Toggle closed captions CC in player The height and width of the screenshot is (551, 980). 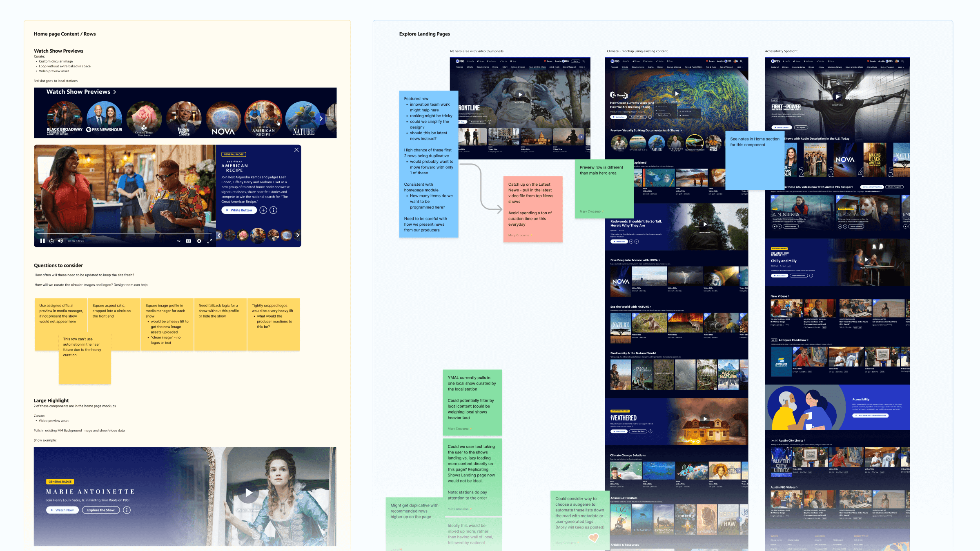coord(189,241)
